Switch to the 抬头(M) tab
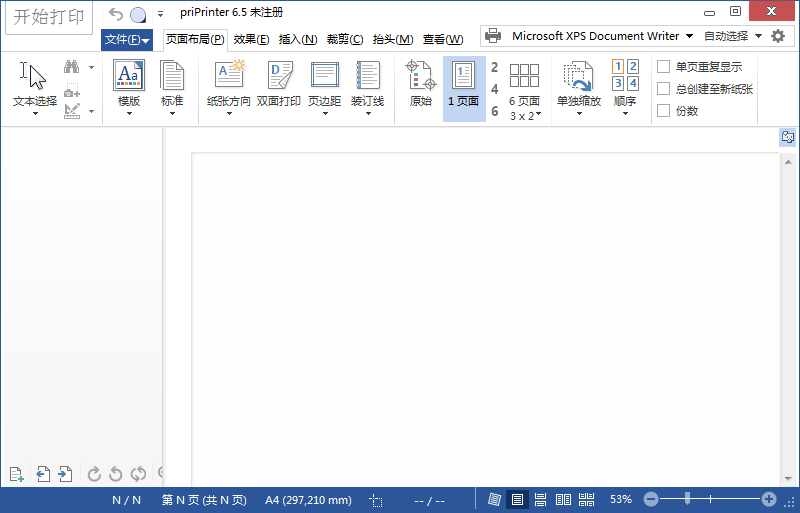Screen dimensions: 800x513 tap(393, 39)
